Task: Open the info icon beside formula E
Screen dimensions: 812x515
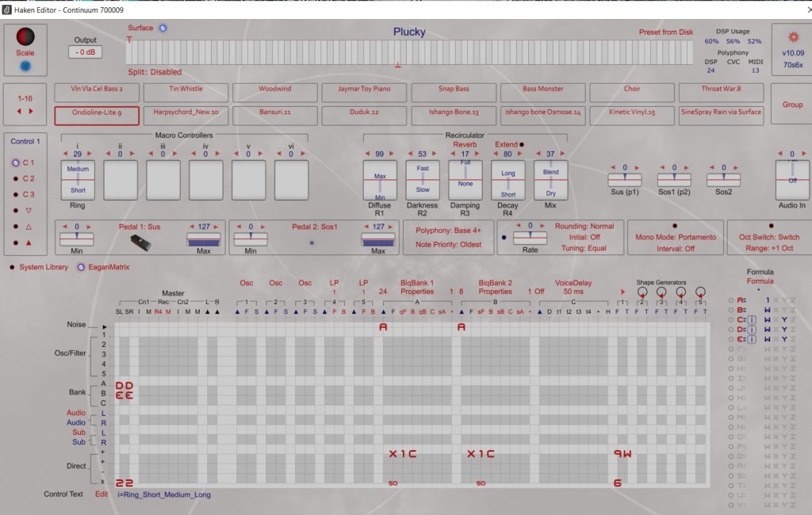Action: point(752,339)
